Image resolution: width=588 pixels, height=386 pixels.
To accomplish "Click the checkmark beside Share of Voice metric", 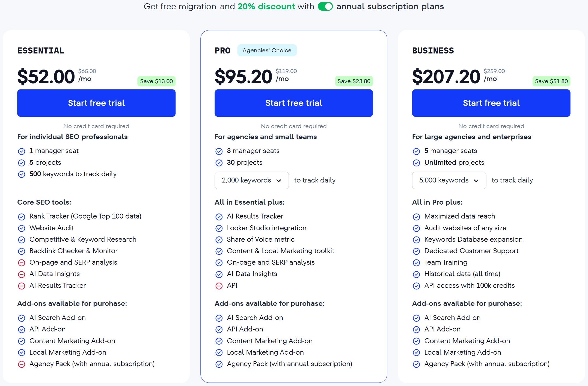I will [x=219, y=240].
